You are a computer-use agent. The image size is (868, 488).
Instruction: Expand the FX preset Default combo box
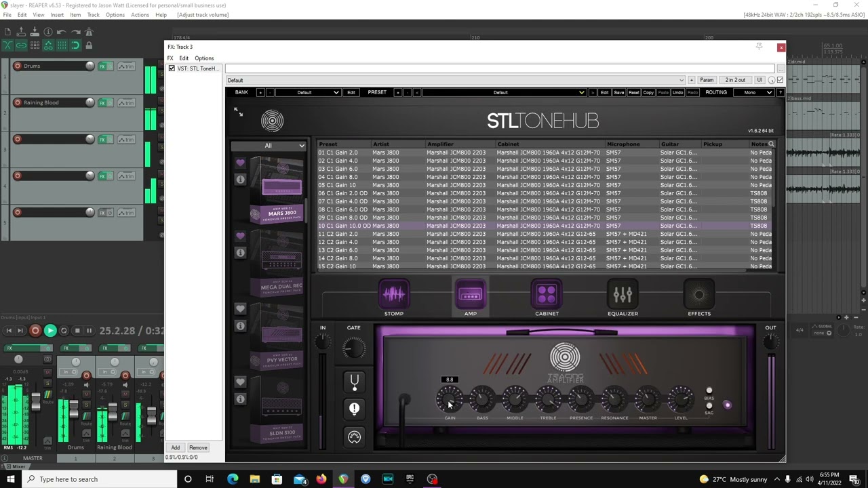pos(455,80)
